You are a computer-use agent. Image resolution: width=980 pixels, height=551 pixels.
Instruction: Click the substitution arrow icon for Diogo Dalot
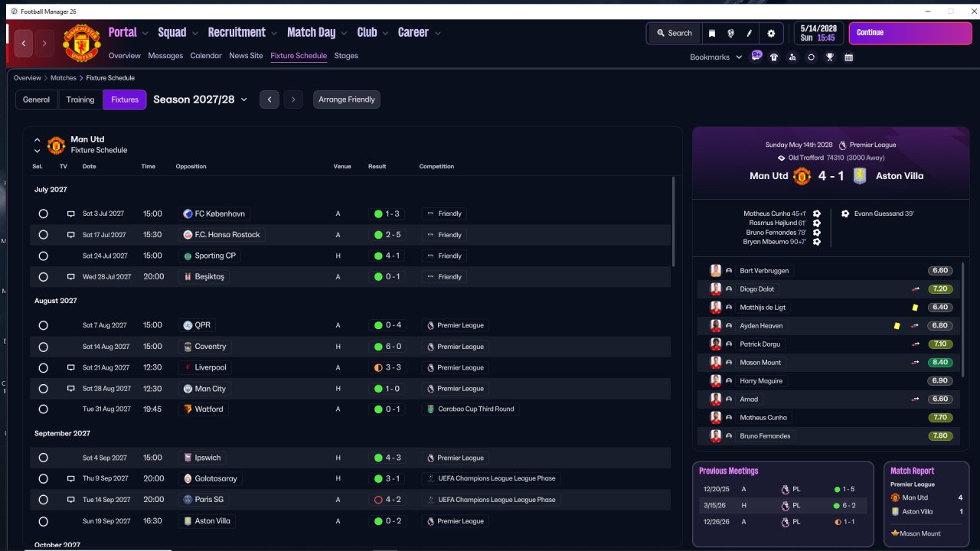point(915,289)
